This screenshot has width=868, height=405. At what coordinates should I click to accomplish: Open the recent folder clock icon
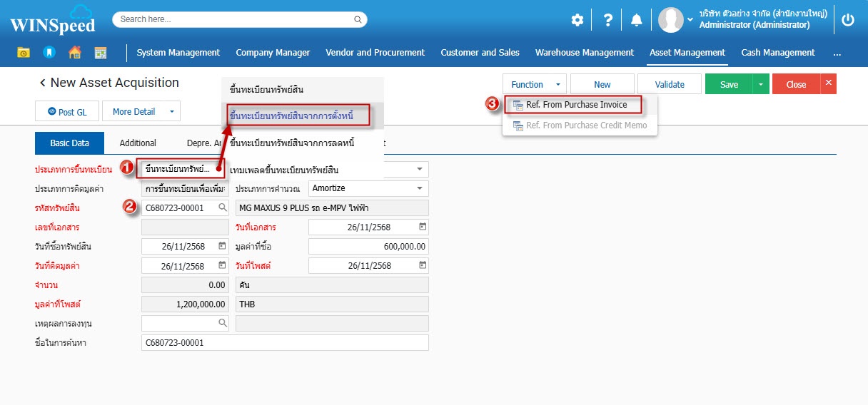24,53
